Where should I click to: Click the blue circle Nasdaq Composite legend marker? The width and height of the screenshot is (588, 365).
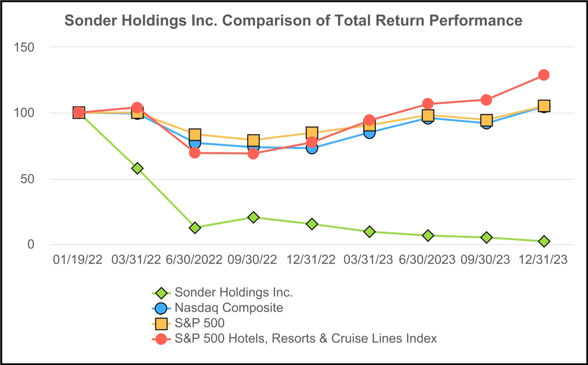(162, 308)
